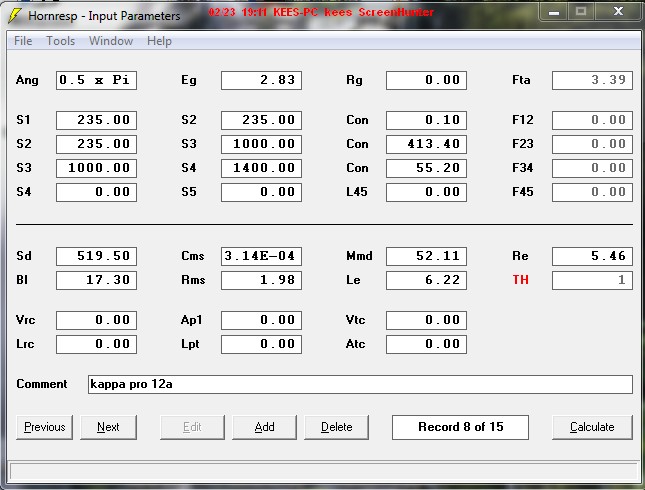Select the Fta field showing 3.39
This screenshot has width=645, height=490.
click(592, 80)
